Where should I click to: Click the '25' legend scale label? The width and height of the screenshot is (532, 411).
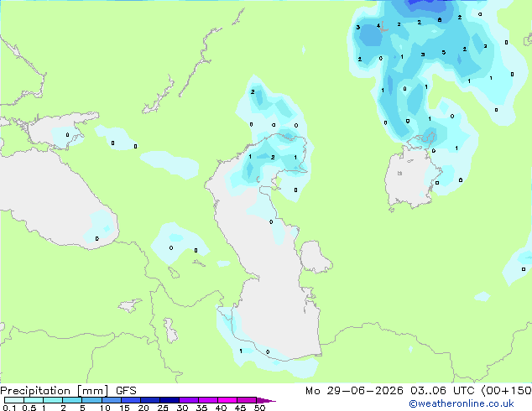pyautogui.click(x=163, y=408)
